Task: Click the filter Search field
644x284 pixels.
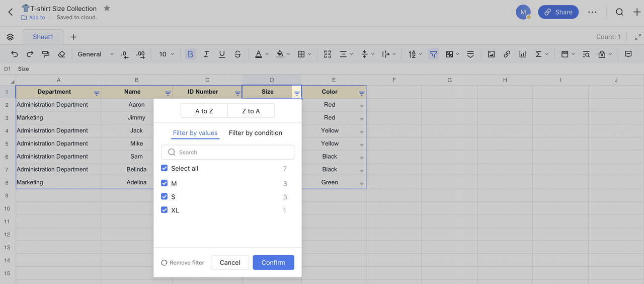Action: (x=227, y=152)
